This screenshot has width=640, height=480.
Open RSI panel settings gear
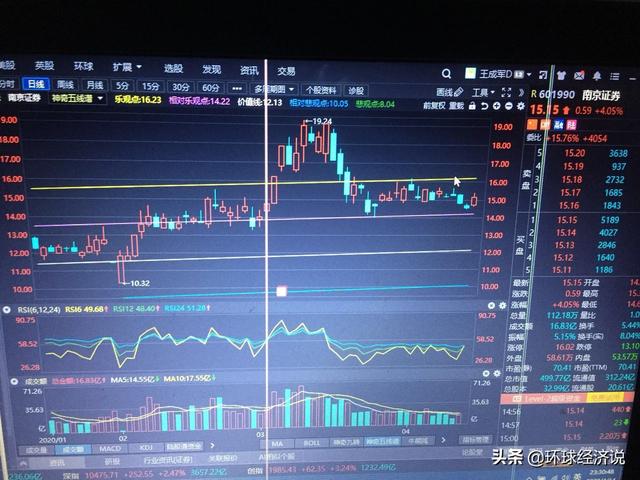coord(502,306)
